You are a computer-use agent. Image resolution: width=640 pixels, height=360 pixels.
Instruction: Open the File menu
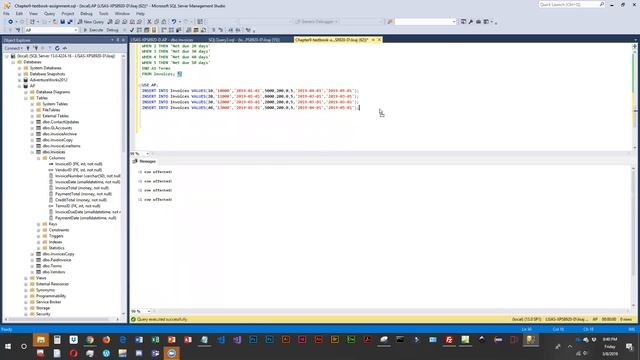(6, 13)
